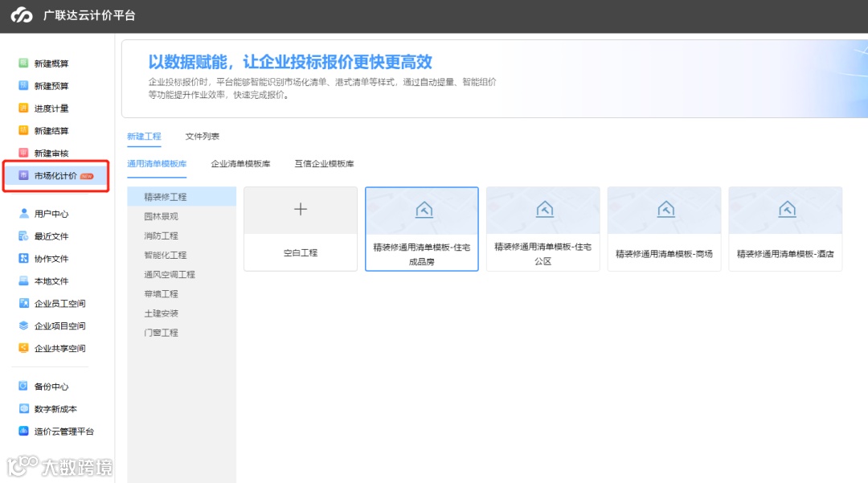Click 精装修通用清单模板-酒店 label

pos(785,254)
